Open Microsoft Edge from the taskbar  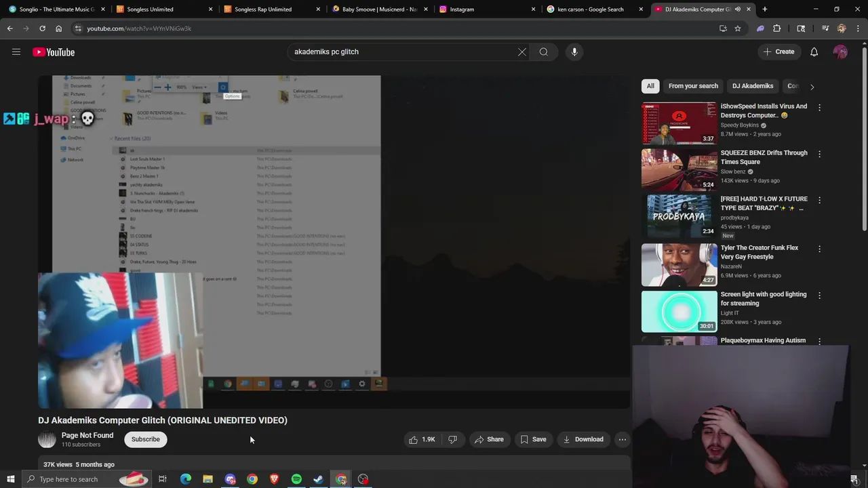(x=185, y=479)
